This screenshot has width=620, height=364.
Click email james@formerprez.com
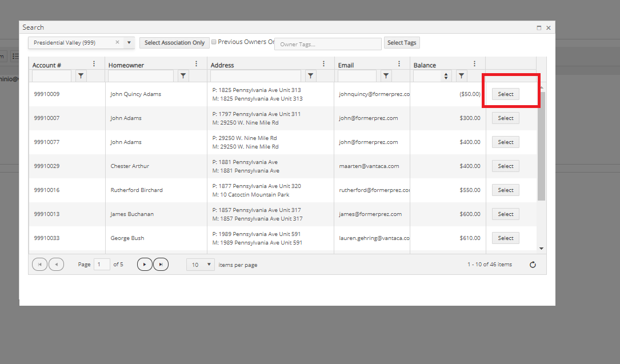click(x=370, y=214)
